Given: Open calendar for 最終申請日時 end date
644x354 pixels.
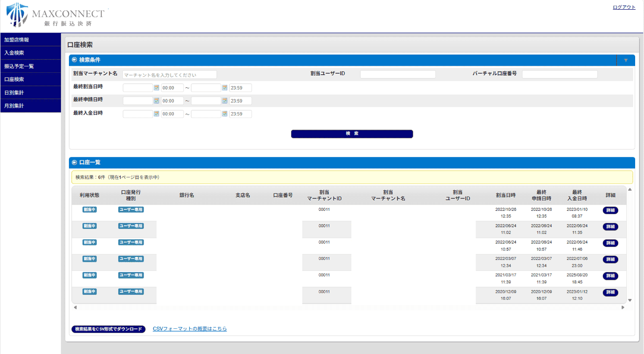Looking at the screenshot, I should (x=225, y=101).
